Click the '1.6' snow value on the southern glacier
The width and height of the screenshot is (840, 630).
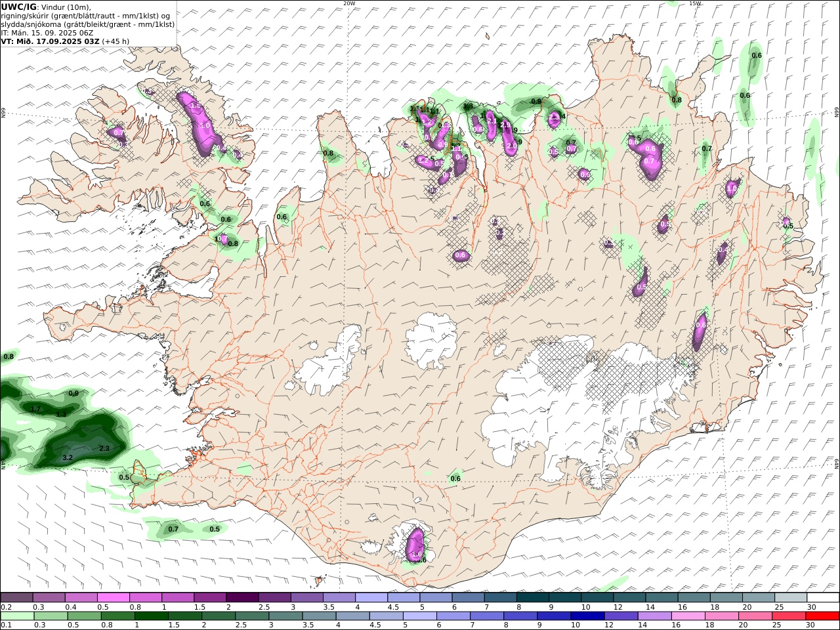pyautogui.click(x=416, y=555)
